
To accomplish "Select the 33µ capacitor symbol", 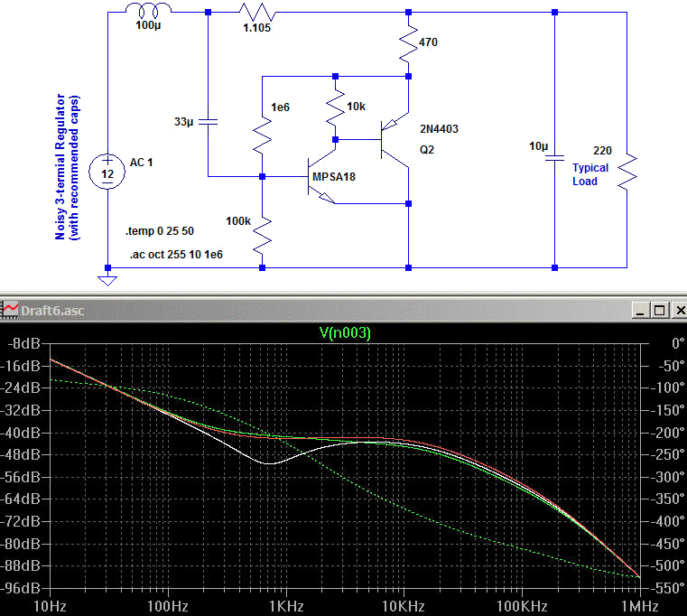I will pos(209,120).
